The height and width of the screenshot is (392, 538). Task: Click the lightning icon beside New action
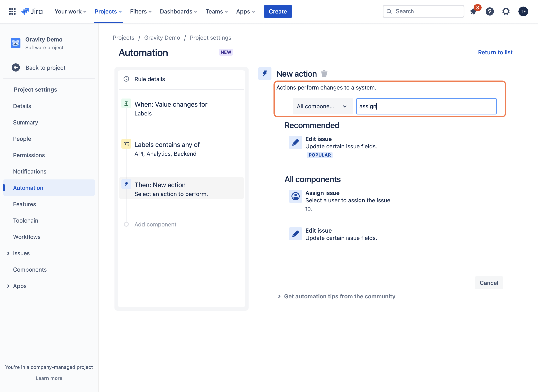[265, 74]
